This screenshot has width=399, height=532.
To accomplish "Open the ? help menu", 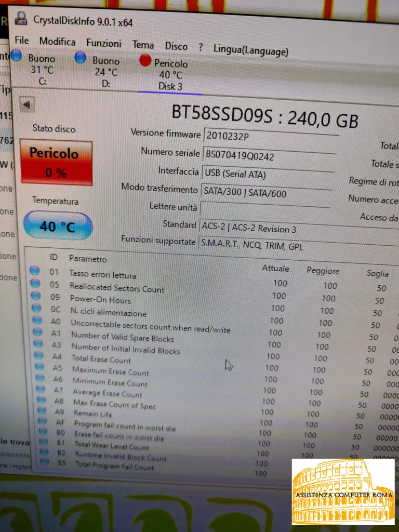I will click(x=201, y=47).
